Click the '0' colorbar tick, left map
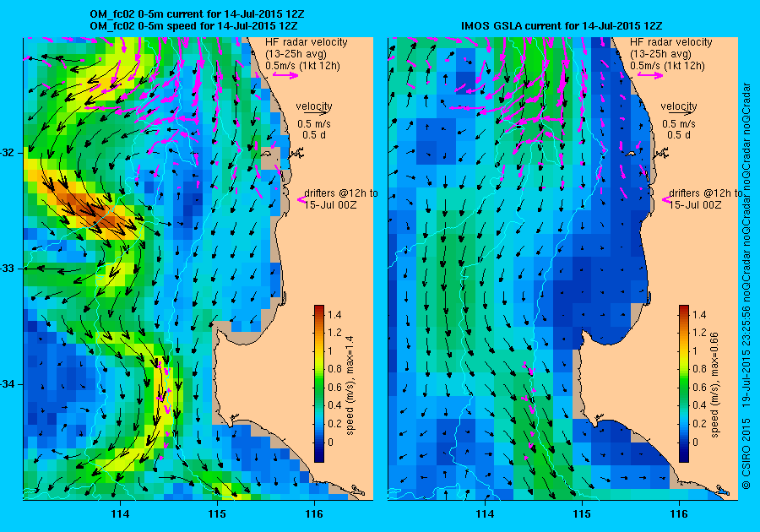This screenshot has height=532, width=760. pos(330,442)
